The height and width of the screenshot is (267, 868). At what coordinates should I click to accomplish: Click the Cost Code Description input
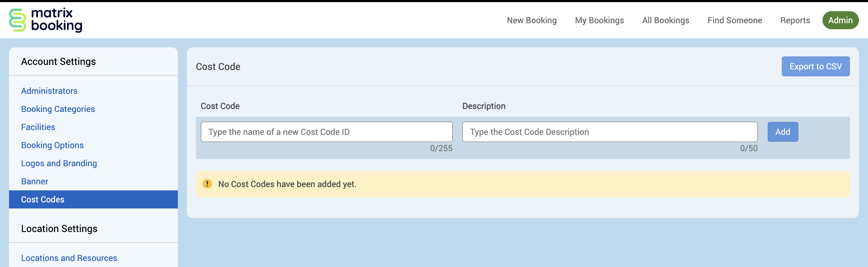point(609,132)
